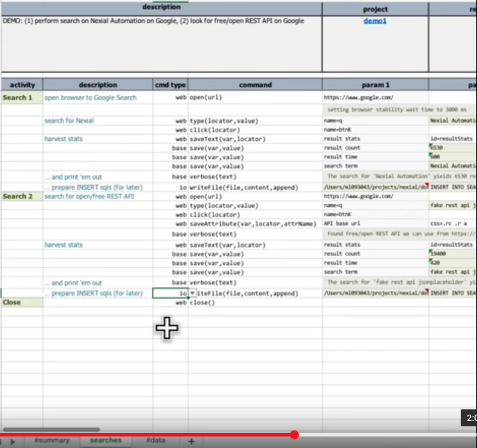Viewport: 477px width, 448px height.
Task: Click the horizontal spreadsheet scrollbar
Action: 51,430
